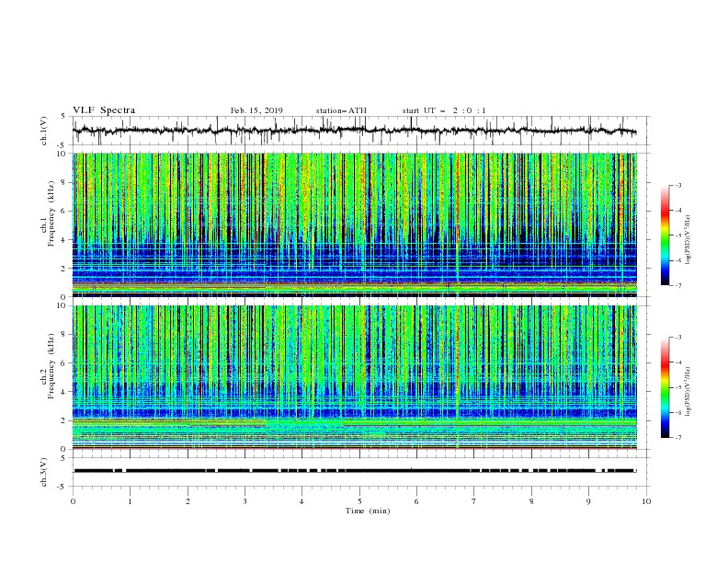The image size is (728, 563).
Task: Click the ch.1 'Frequency (kHz)' axis label
Action: click(51, 213)
